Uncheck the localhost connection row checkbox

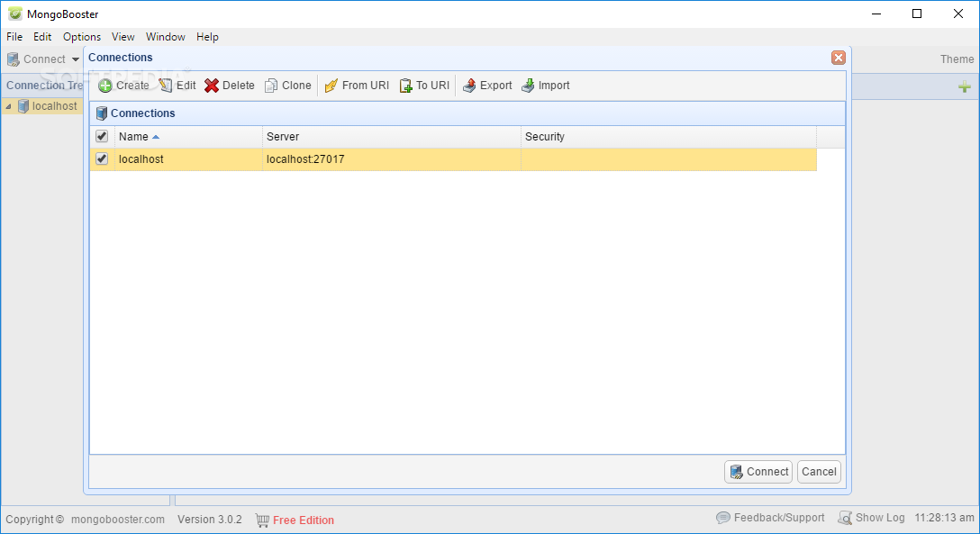point(102,158)
